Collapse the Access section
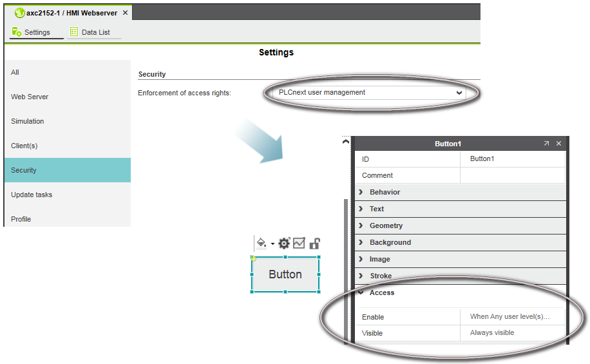The image size is (590, 364). [x=361, y=292]
